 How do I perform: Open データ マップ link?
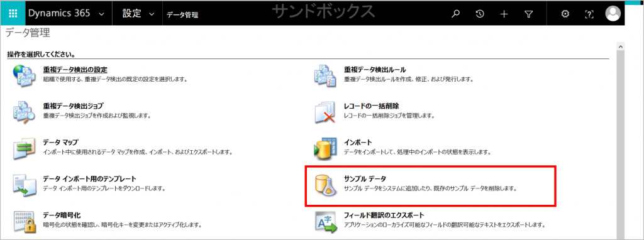pyautogui.click(x=61, y=143)
